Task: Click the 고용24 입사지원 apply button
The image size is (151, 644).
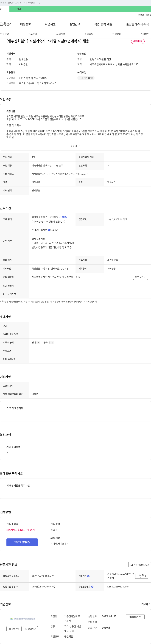Action: [x=22, y=542]
